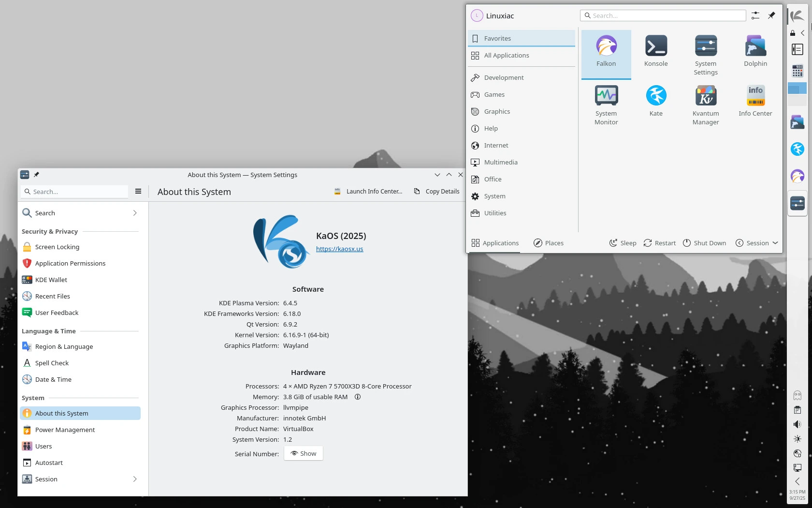Open calculator icon in side panel
This screenshot has width=812, height=508.
click(797, 72)
